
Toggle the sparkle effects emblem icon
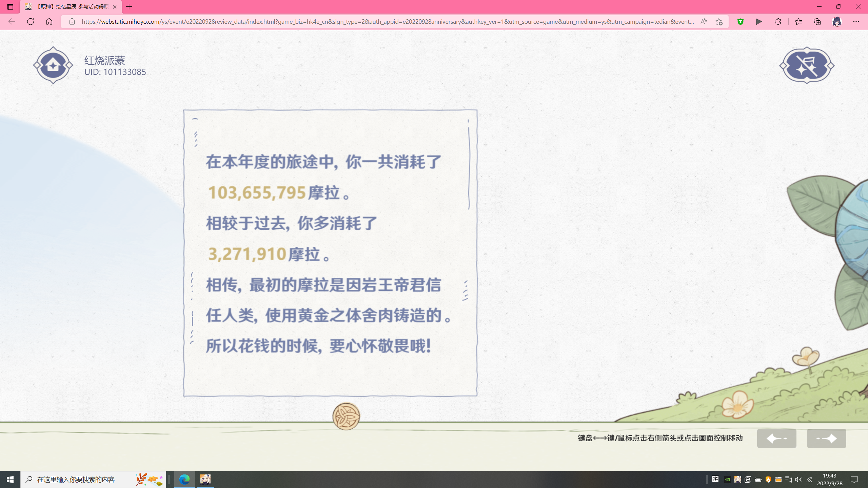coord(807,65)
